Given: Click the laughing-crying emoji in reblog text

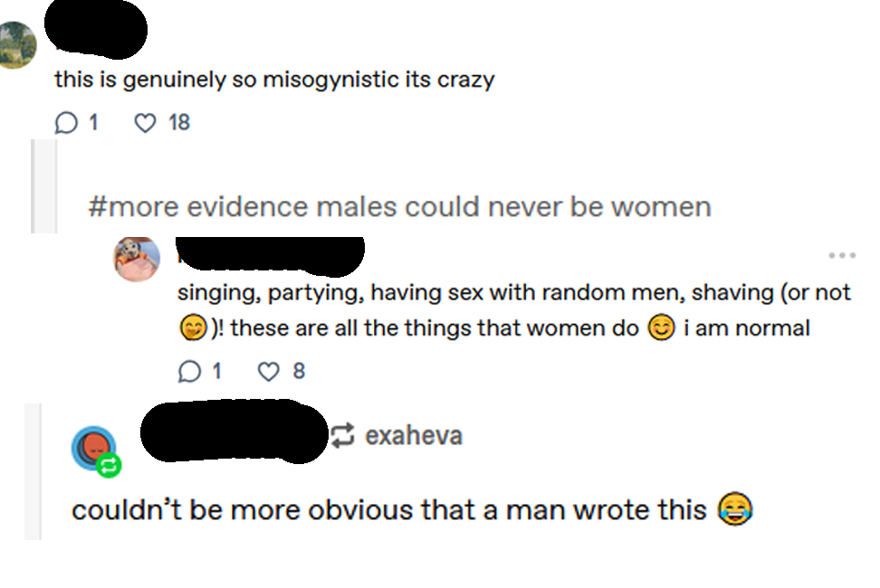Looking at the screenshot, I should pos(734,510).
